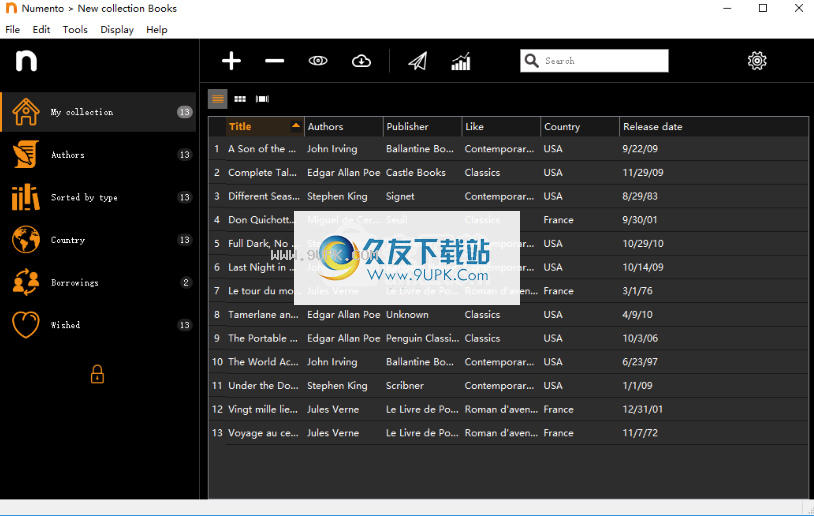
Task: Click 'Penguin Classi...' publisher cell
Action: (x=423, y=338)
